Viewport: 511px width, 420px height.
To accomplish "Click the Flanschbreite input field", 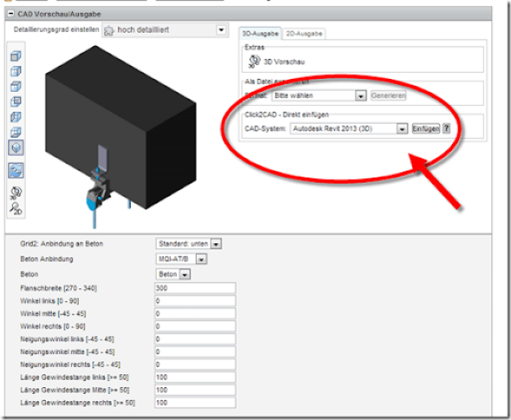I will pos(195,288).
